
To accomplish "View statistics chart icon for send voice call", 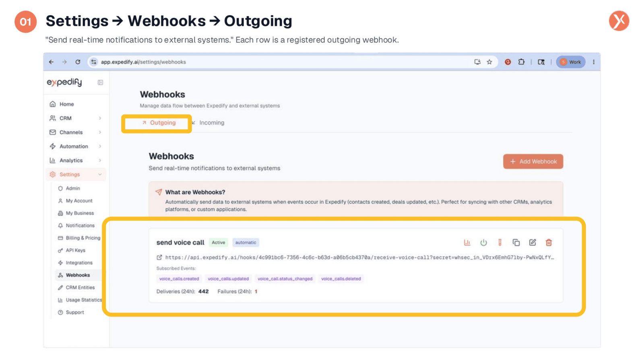I will coord(467,243).
